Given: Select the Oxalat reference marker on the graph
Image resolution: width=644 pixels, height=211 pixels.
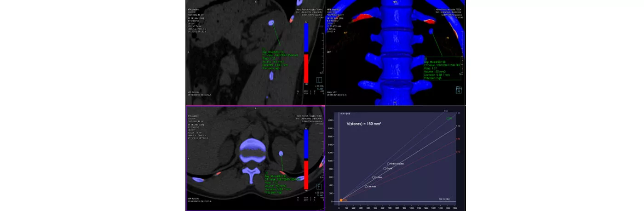Looking at the screenshot, I should pos(385,169).
